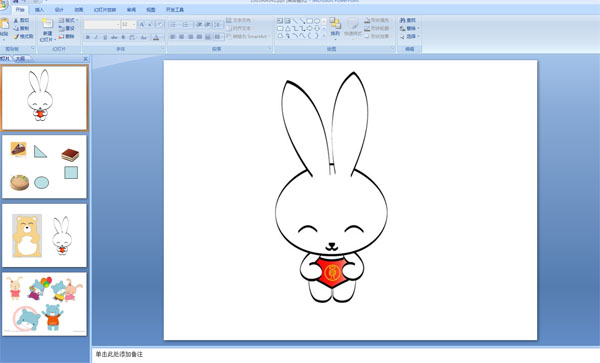This screenshot has width=600, height=363.
Task: Open the font name dropdown
Action: (118, 24)
